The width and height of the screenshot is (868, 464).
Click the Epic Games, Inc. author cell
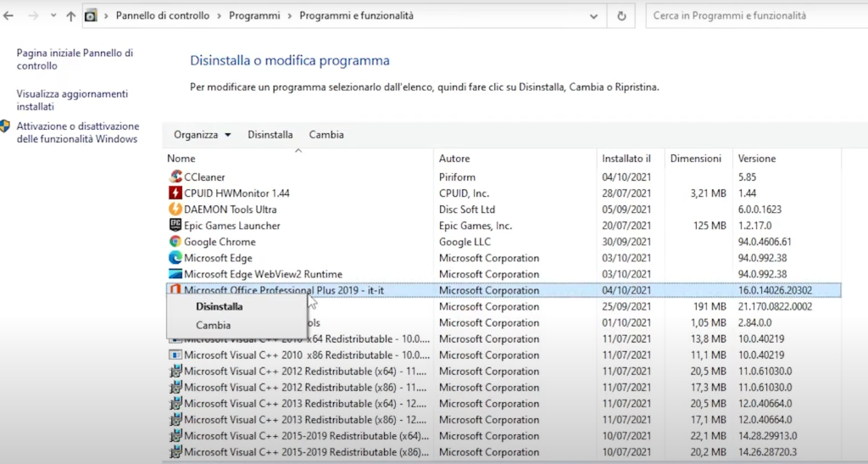[476, 226]
